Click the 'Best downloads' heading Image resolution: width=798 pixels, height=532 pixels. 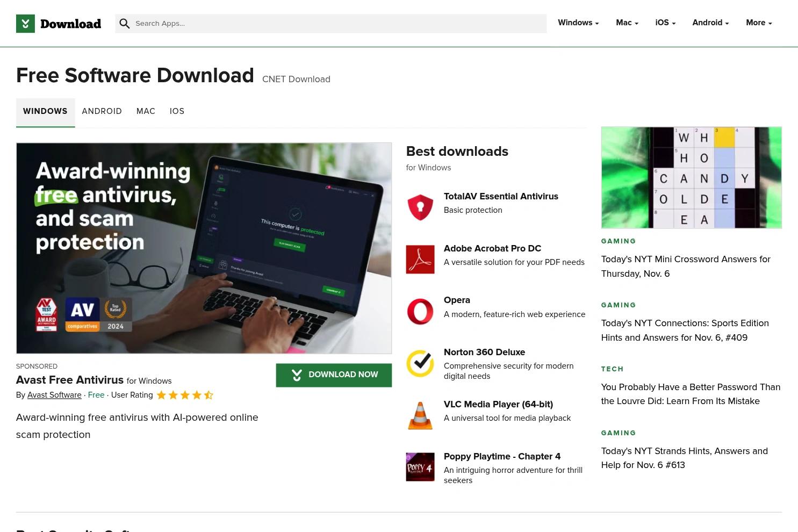click(x=457, y=152)
